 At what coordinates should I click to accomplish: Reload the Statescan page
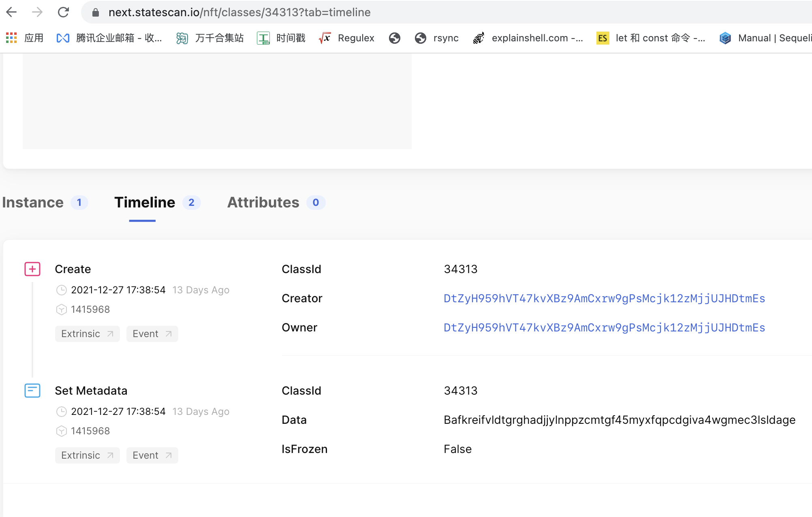point(64,12)
